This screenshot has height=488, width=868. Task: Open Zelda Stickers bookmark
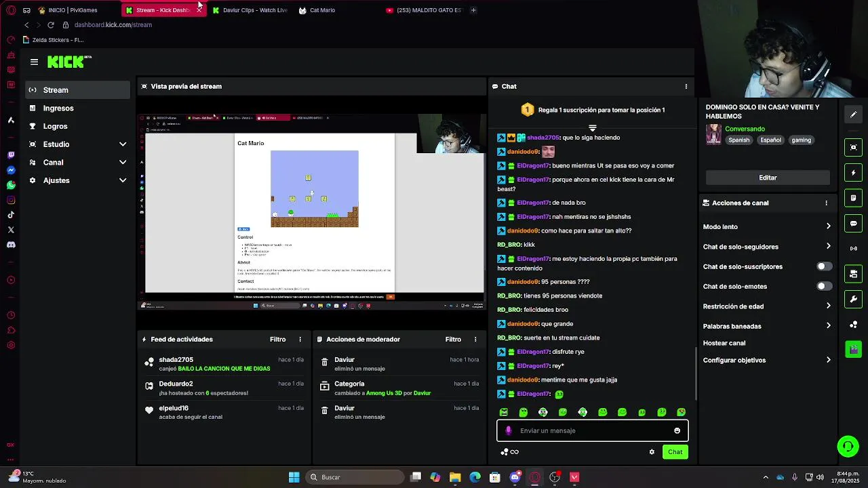(x=54, y=40)
